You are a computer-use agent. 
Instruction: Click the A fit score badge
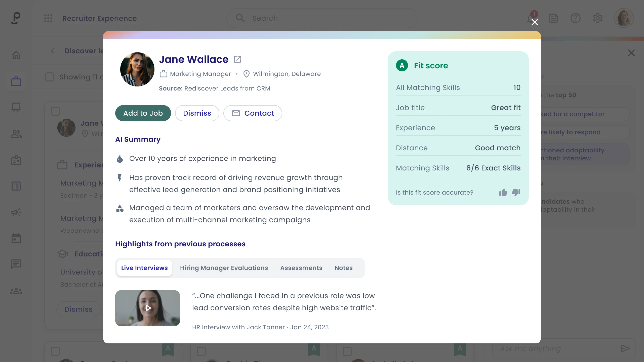tap(402, 65)
